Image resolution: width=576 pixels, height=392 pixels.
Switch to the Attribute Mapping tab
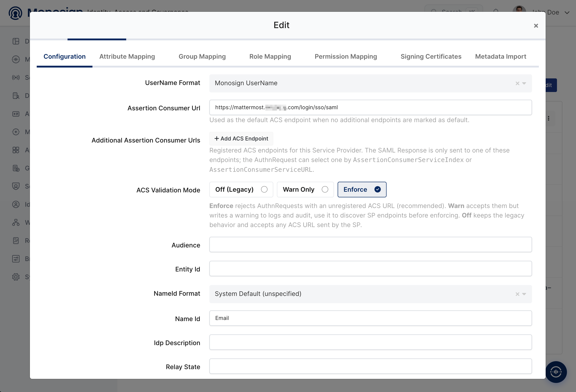click(127, 56)
